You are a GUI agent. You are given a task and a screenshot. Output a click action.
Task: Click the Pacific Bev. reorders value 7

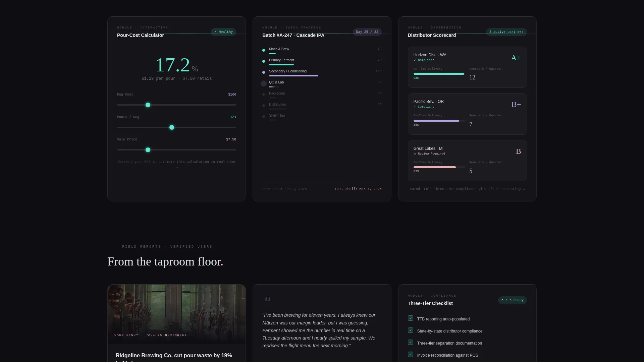point(471,124)
